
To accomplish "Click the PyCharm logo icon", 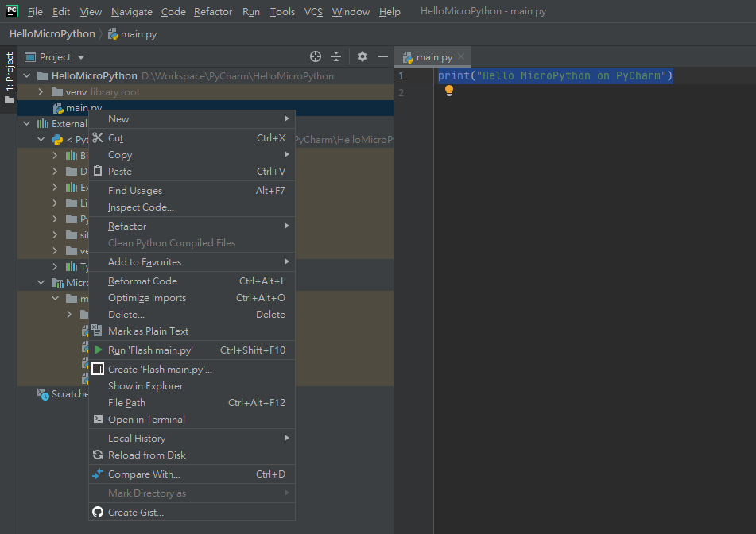I will click(12, 11).
